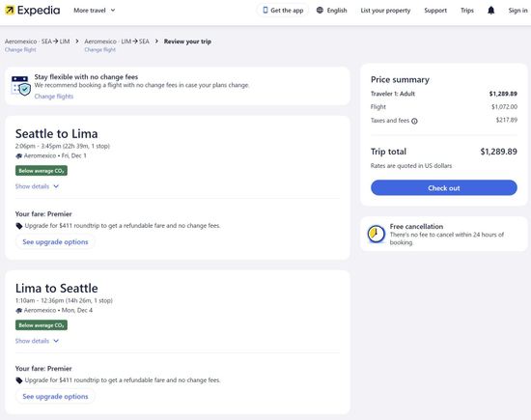Image resolution: width=531 pixels, height=420 pixels.
Task: Expand Show details for Lima to Seattle
Action: coord(37,341)
